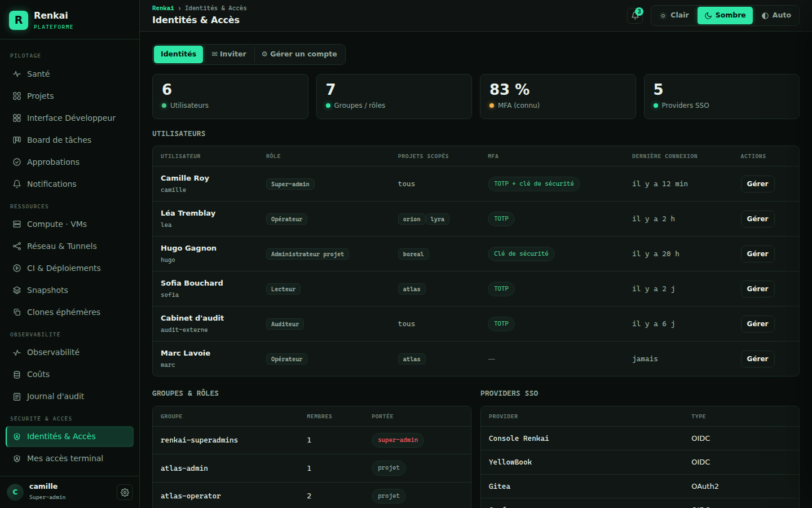Screen dimensions: 812x508
Task: Click the Approbations check icon
Action: (x=17, y=162)
